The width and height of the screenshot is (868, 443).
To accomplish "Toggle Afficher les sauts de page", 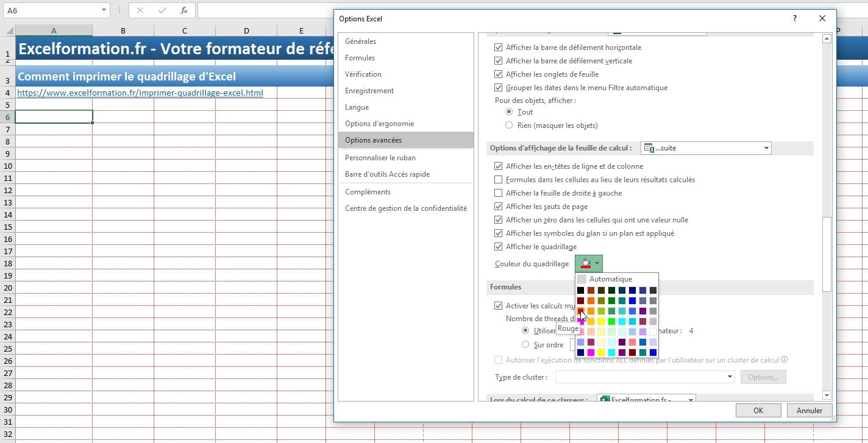I will tap(498, 207).
